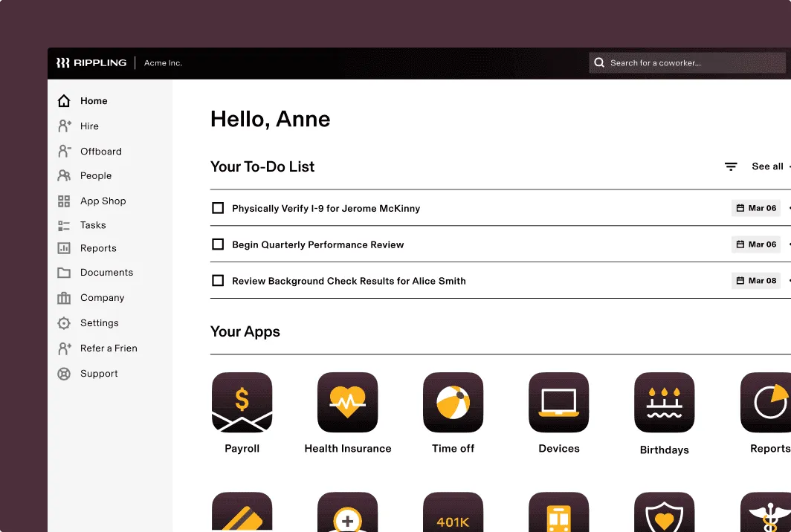Screen dimensions: 791x532
Task: Open the Payroll app icon
Action: point(242,402)
